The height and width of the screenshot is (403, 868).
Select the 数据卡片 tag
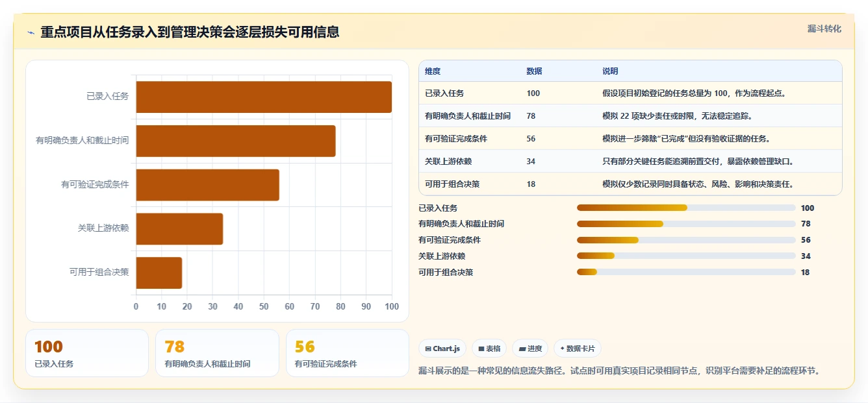(x=578, y=348)
